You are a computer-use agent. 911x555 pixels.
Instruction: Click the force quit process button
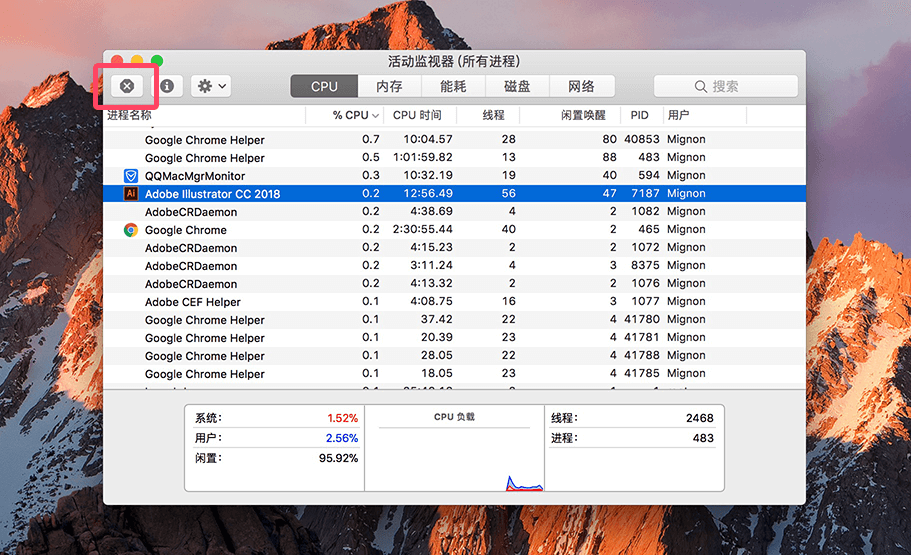127,86
